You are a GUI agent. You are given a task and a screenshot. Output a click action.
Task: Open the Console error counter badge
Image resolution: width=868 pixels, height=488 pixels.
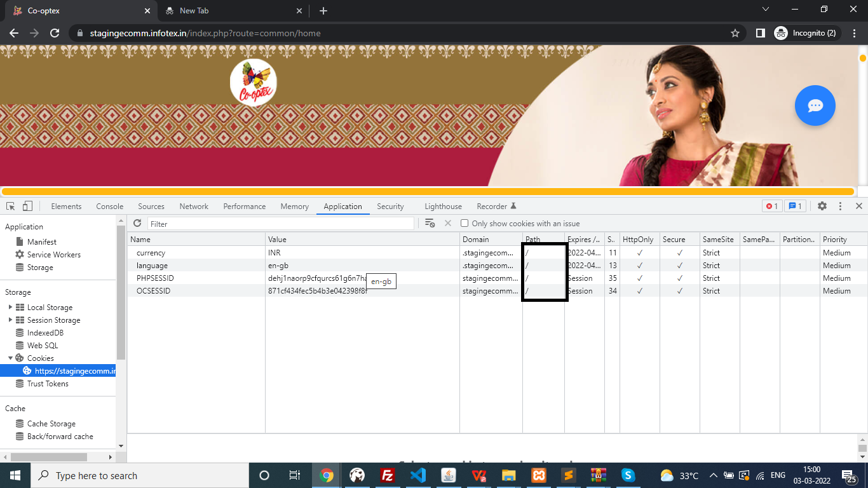click(771, 206)
